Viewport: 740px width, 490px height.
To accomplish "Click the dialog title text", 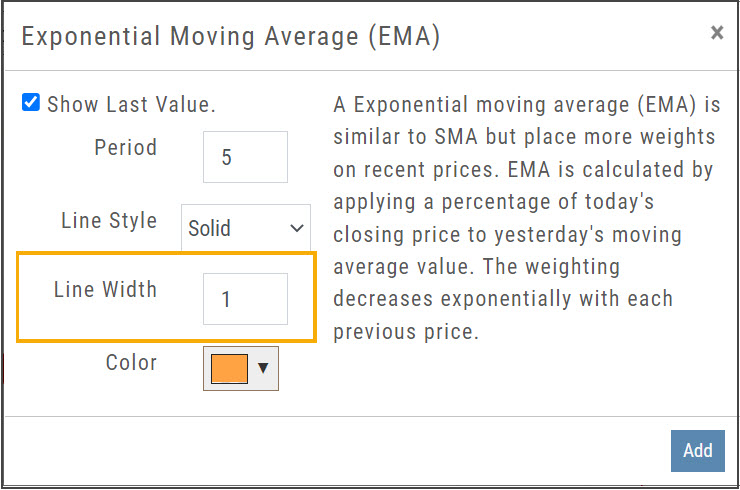I will click(x=230, y=37).
